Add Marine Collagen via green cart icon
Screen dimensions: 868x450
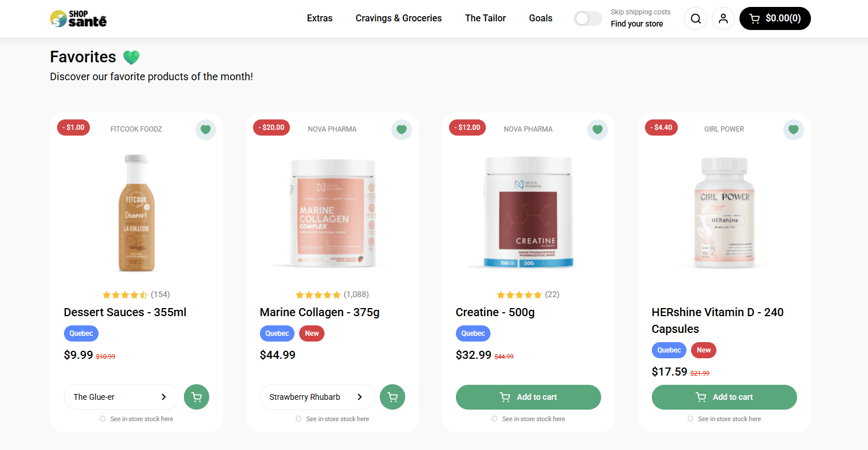393,397
